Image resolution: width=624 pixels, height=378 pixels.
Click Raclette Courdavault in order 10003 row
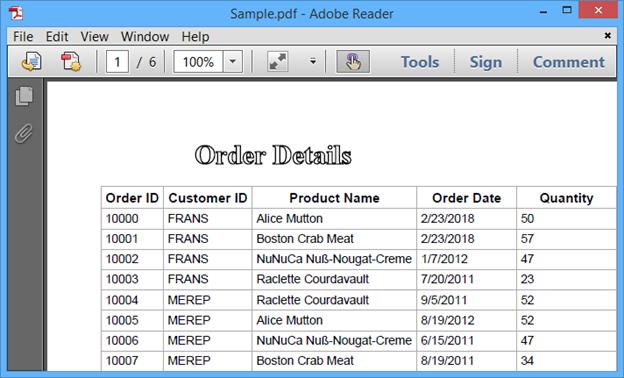pyautogui.click(x=312, y=279)
